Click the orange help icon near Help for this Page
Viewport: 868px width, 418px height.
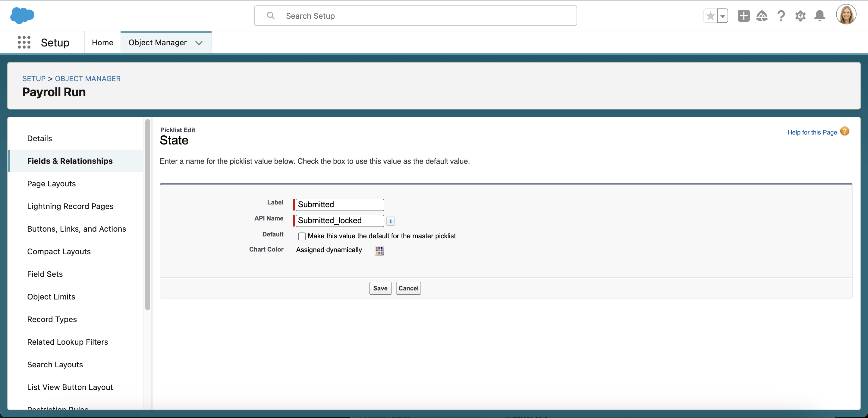pyautogui.click(x=845, y=131)
